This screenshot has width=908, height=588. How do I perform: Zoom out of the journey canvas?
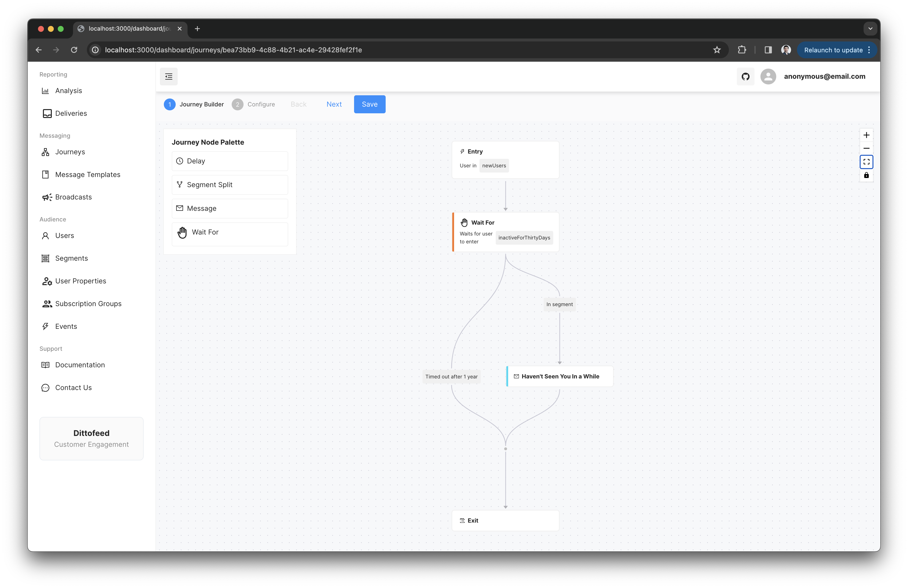[866, 148]
